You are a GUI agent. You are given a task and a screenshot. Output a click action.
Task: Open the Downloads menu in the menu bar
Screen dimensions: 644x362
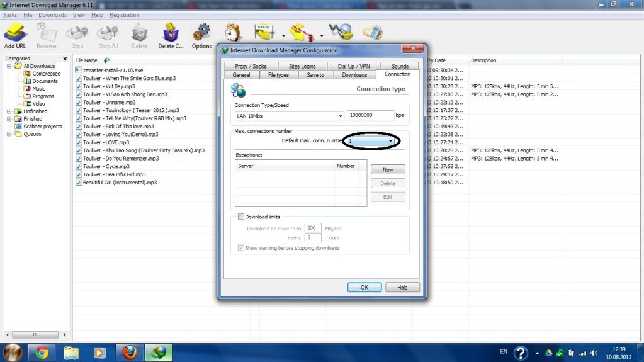pos(52,14)
